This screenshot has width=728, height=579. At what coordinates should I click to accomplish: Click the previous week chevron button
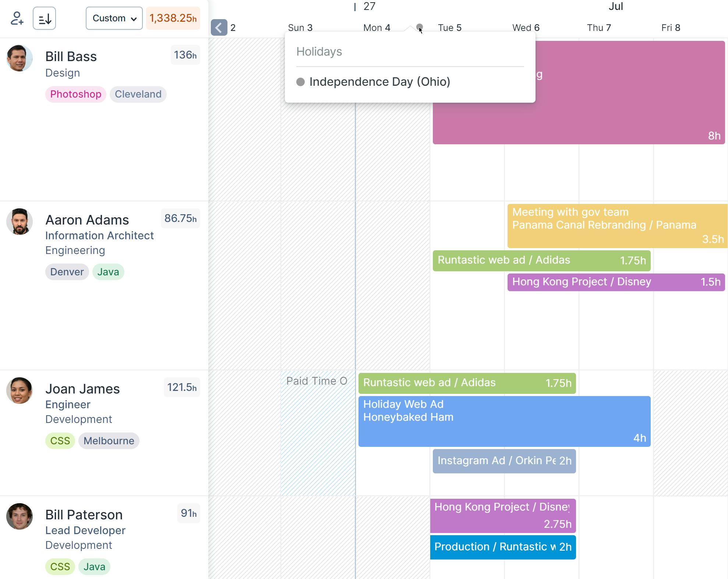(219, 28)
